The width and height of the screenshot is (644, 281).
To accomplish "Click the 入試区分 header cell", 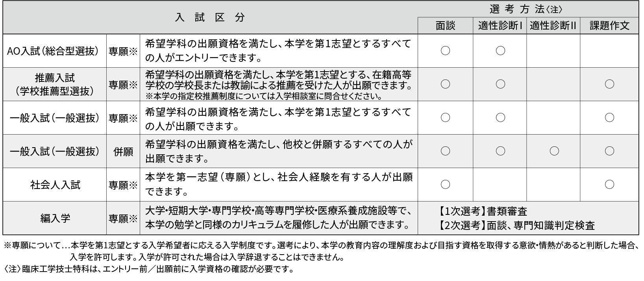I will [210, 18].
